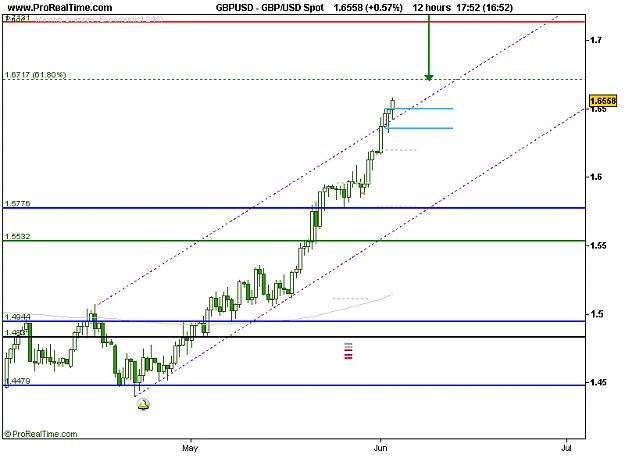Click the 1.55 price axis label

point(598,245)
